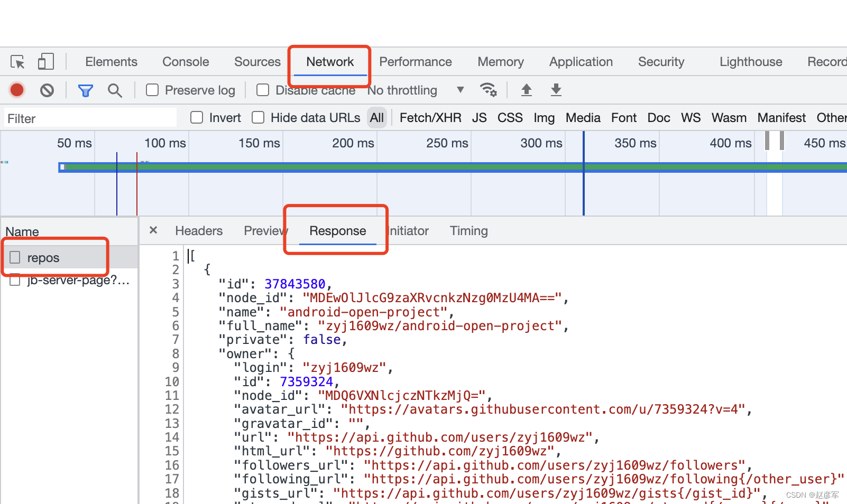The height and width of the screenshot is (504, 847).
Task: Select the jb-server-page request row
Action: (69, 280)
